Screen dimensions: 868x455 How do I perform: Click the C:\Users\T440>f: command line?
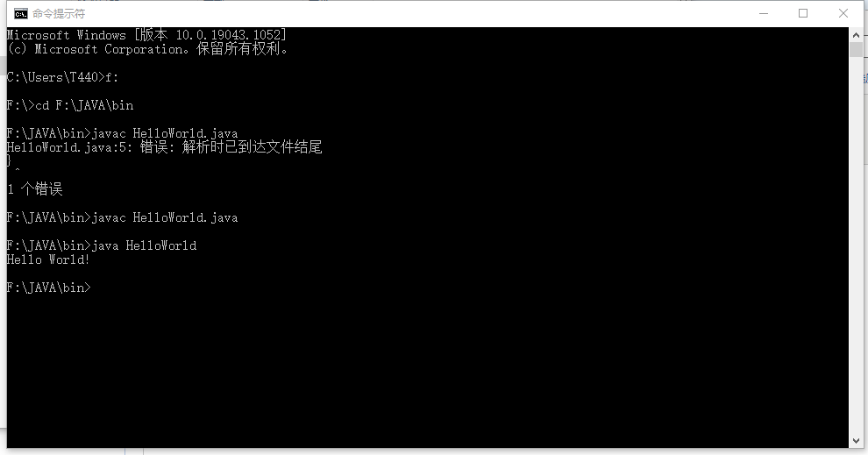click(62, 77)
